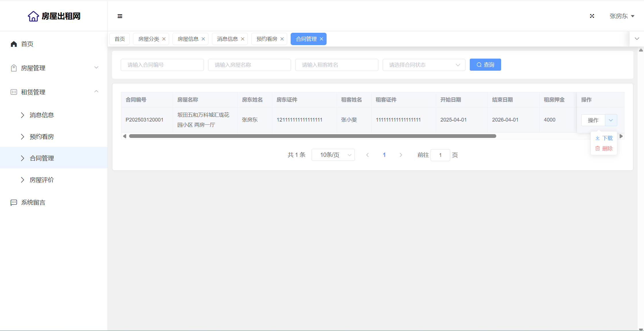Expand the 房屋管理 sidebar menu
This screenshot has width=644, height=331.
(x=96, y=68)
